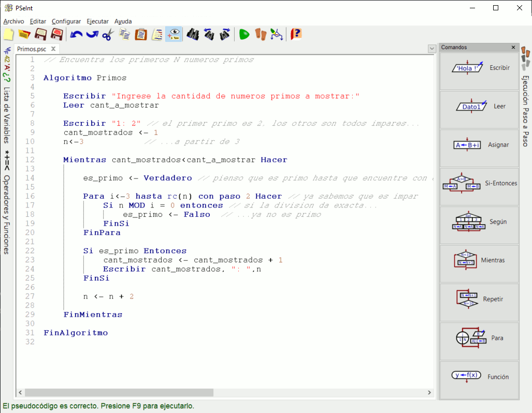Viewport: 532px width, 413px height.
Task: Click the Falso keyword on line 18
Action: pyautogui.click(x=197, y=215)
